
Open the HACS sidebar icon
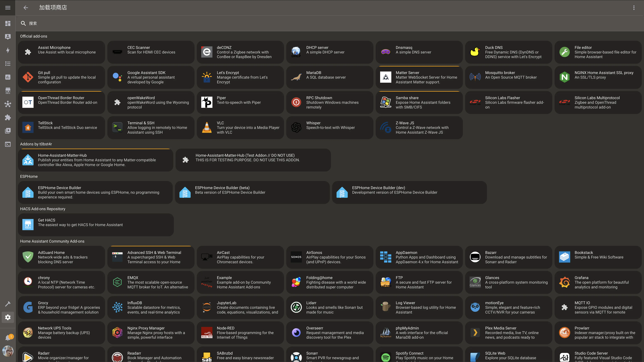coord(8,90)
